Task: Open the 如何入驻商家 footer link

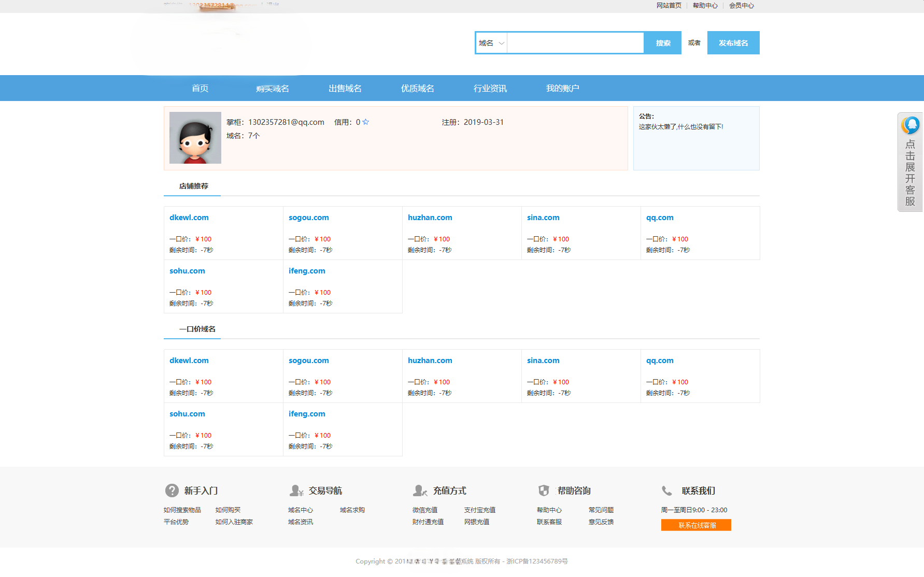Action: pos(234,522)
